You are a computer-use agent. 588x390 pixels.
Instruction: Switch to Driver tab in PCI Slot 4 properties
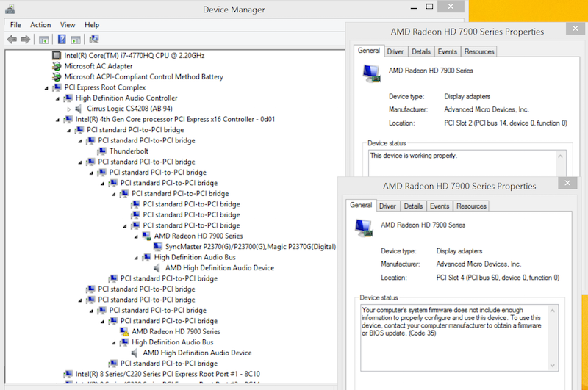tap(387, 206)
